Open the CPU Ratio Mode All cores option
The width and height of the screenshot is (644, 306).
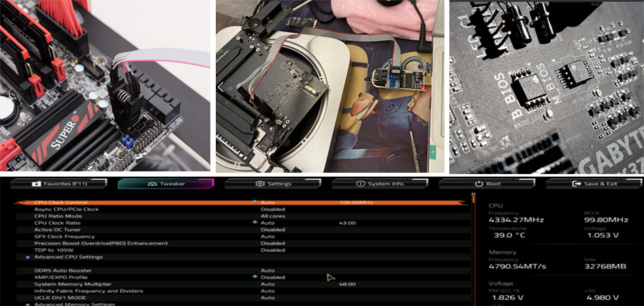(x=272, y=216)
